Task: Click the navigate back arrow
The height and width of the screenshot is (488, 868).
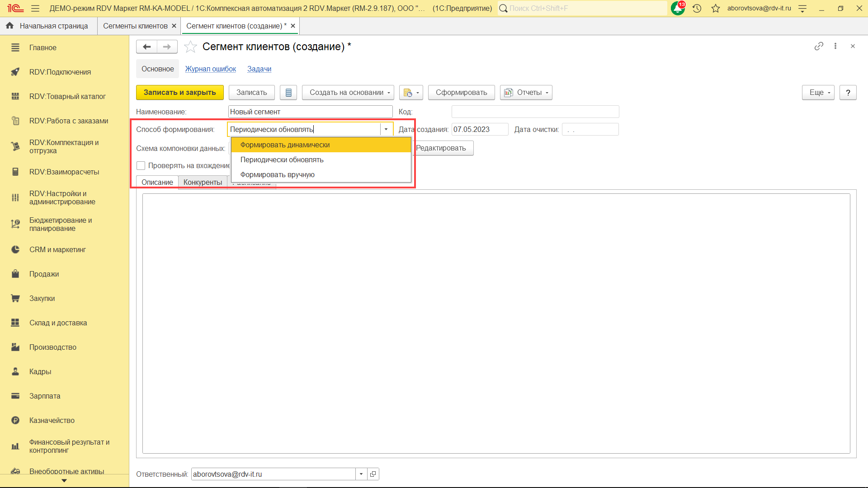Action: click(x=146, y=47)
